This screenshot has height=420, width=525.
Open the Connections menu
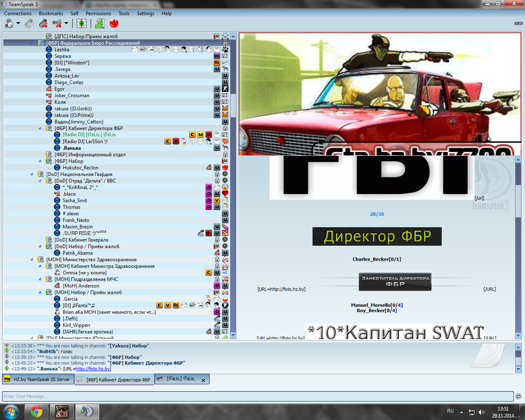(18, 14)
